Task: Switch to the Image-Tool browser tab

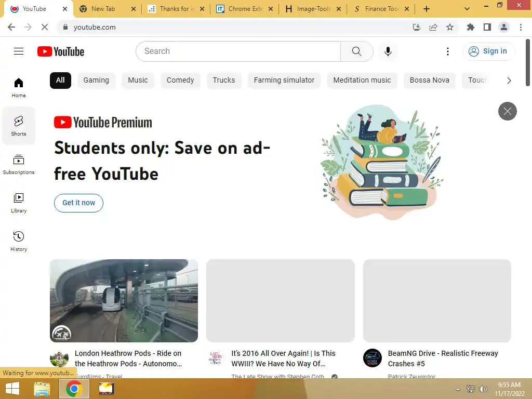Action: click(313, 9)
